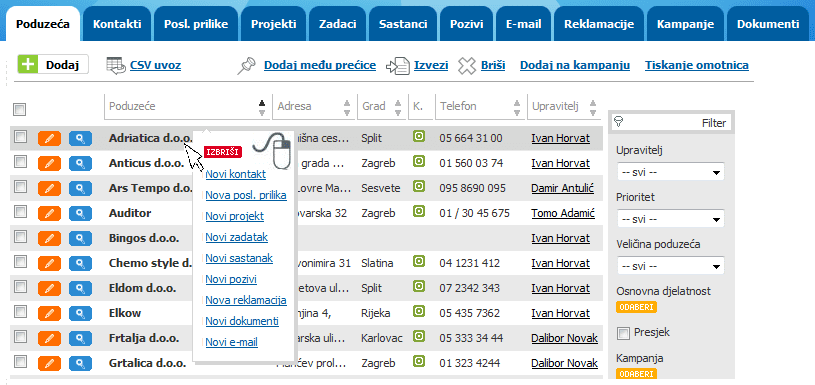Image resolution: width=815 pixels, height=385 pixels.
Task: Click the red IZBRIŠI button
Action: 223,152
